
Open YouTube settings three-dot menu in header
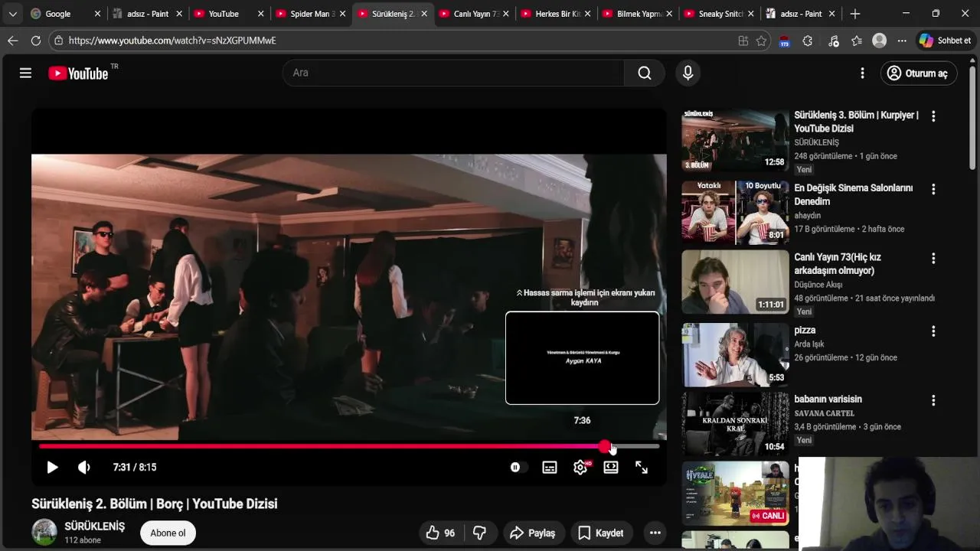coord(862,73)
